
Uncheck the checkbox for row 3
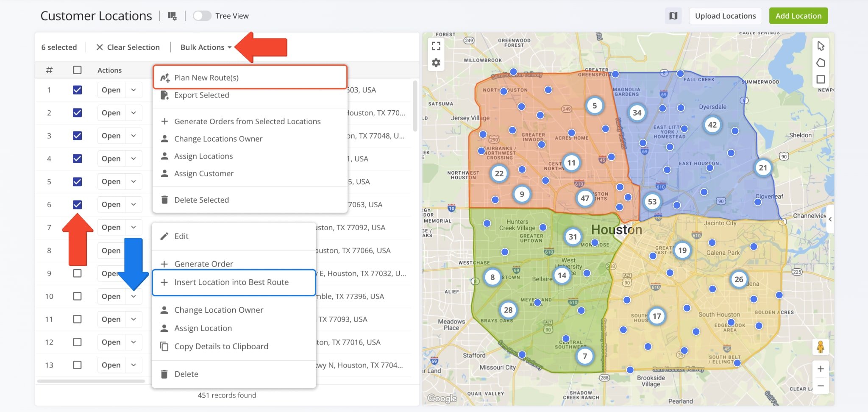pos(77,136)
